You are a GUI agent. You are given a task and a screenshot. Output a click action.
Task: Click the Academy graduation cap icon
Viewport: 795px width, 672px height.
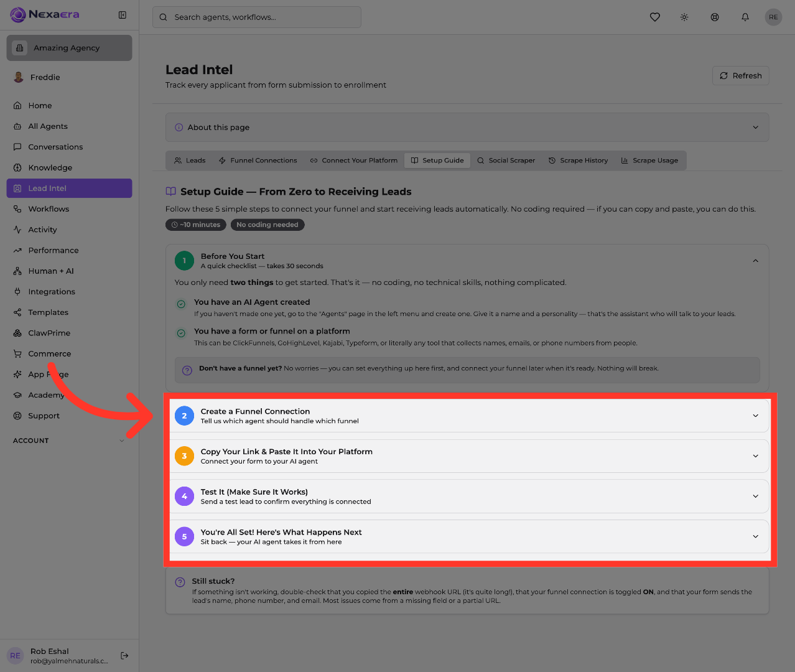(x=17, y=395)
